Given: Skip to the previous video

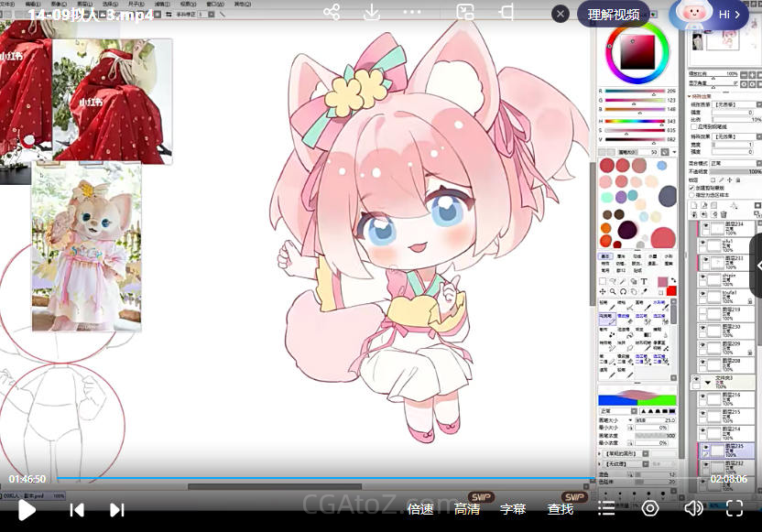Looking at the screenshot, I should [x=77, y=509].
